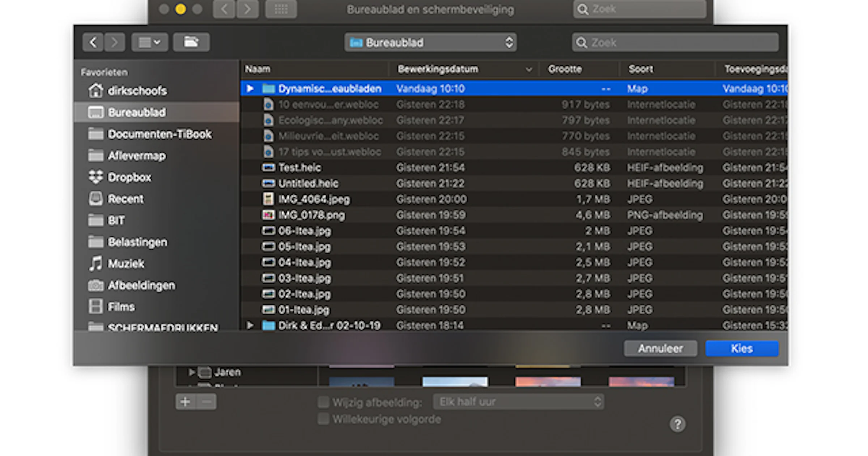Open the Bureaublad location popup

point(430,42)
